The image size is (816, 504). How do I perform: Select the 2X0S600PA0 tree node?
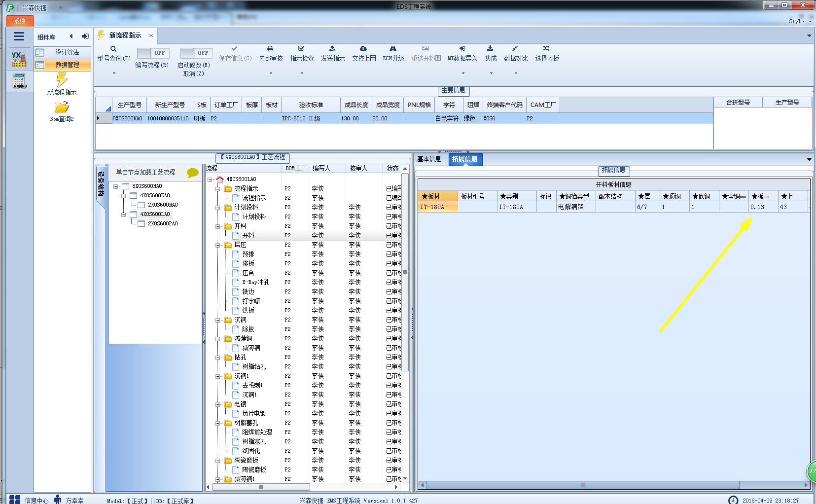[163, 224]
